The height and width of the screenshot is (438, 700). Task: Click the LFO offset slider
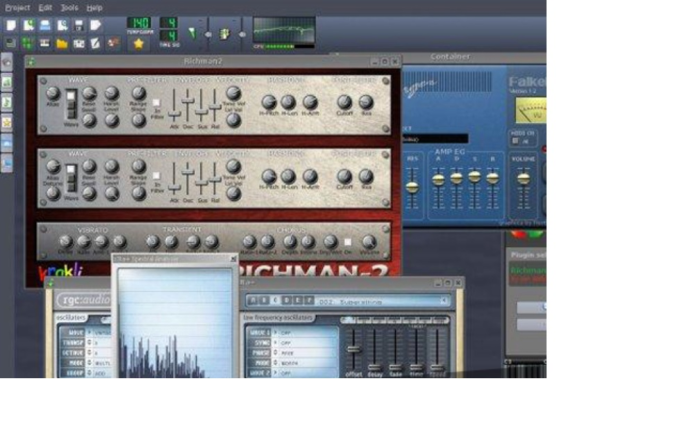pyautogui.click(x=354, y=350)
